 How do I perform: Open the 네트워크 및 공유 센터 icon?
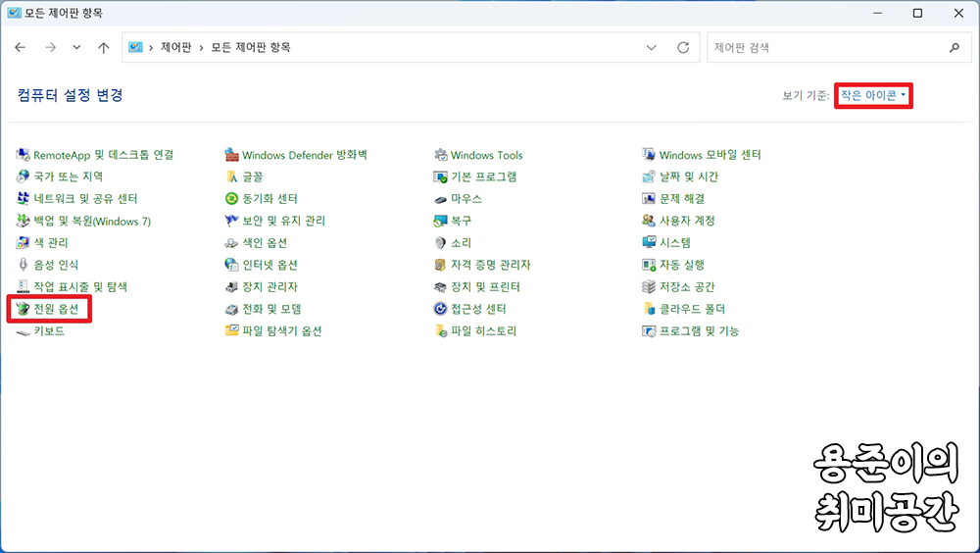24,198
